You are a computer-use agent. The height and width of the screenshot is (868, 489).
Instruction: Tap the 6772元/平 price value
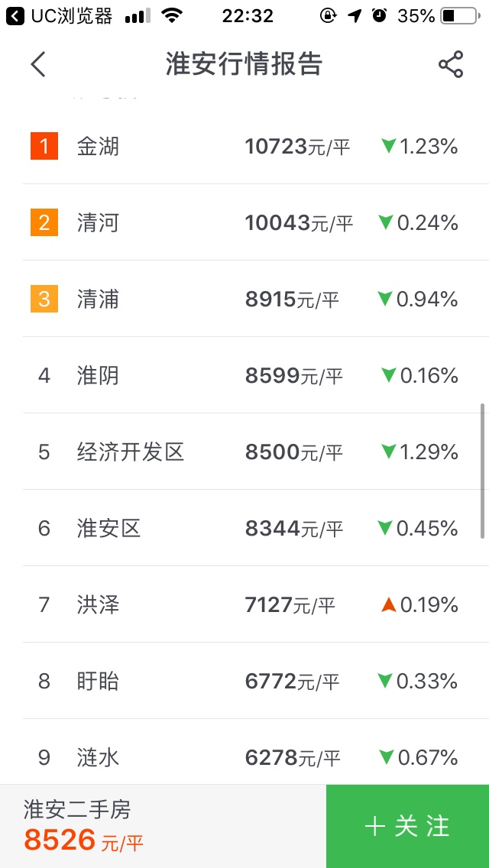pyautogui.click(x=292, y=682)
